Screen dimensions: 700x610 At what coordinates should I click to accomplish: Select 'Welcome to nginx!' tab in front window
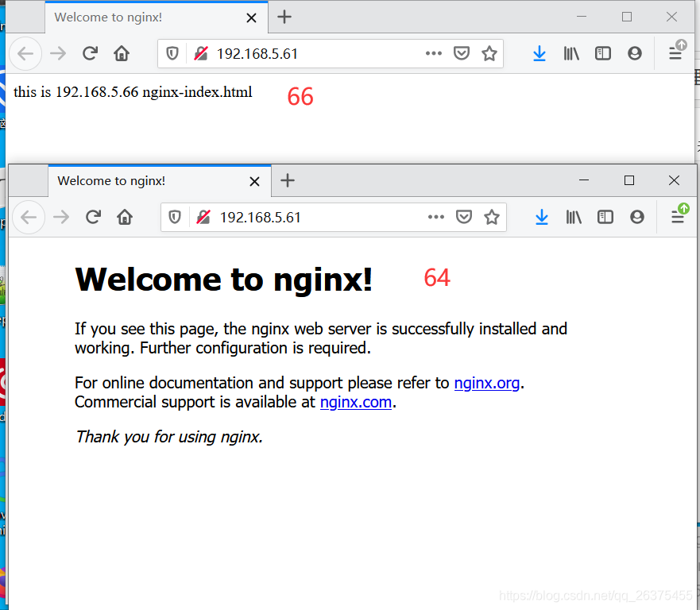point(160,181)
